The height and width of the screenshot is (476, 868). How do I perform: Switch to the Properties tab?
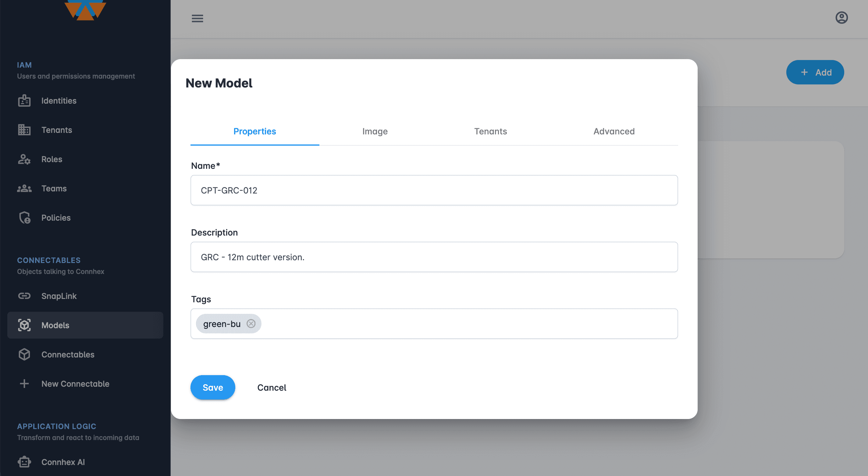point(255,131)
